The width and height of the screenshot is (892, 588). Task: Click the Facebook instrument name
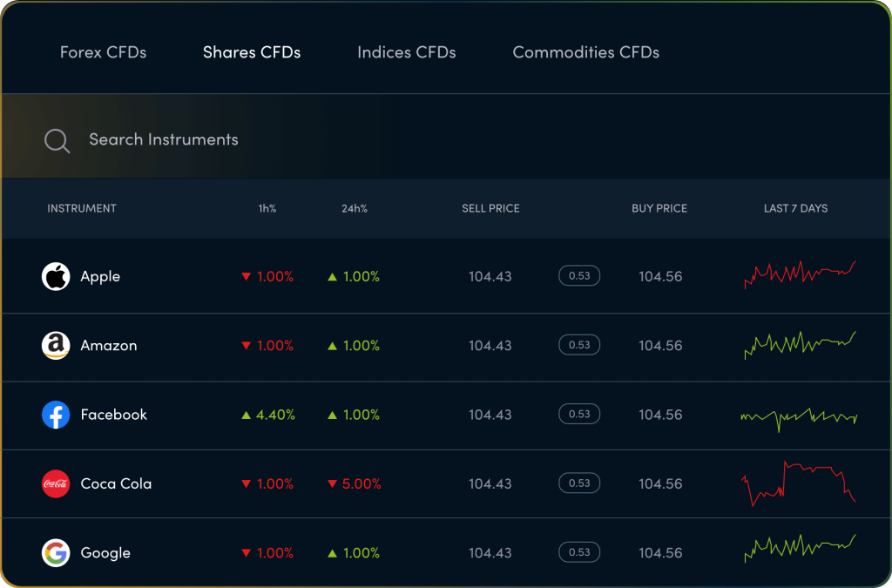pos(114,415)
